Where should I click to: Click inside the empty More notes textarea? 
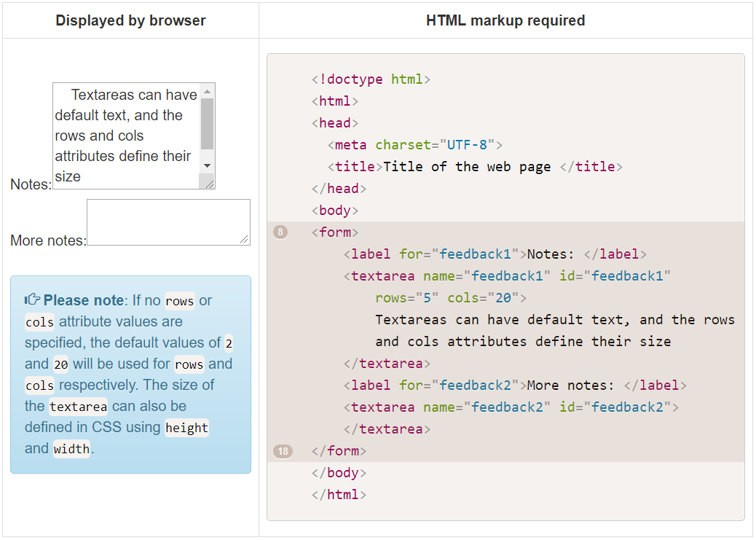[168, 221]
